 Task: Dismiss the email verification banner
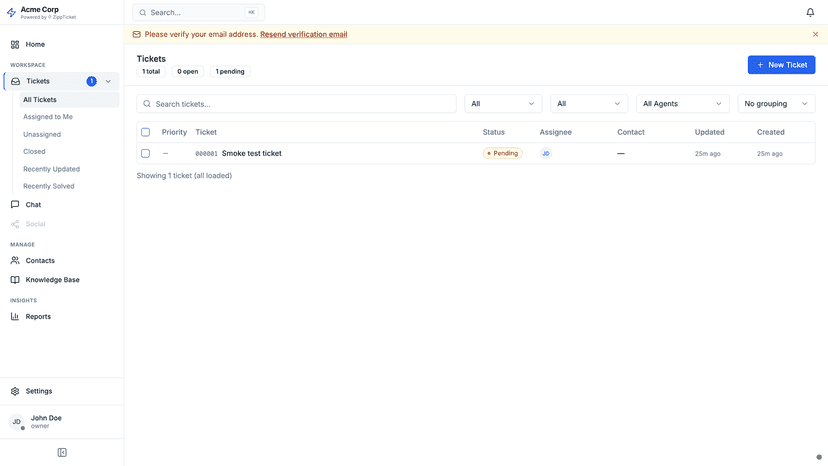(815, 34)
